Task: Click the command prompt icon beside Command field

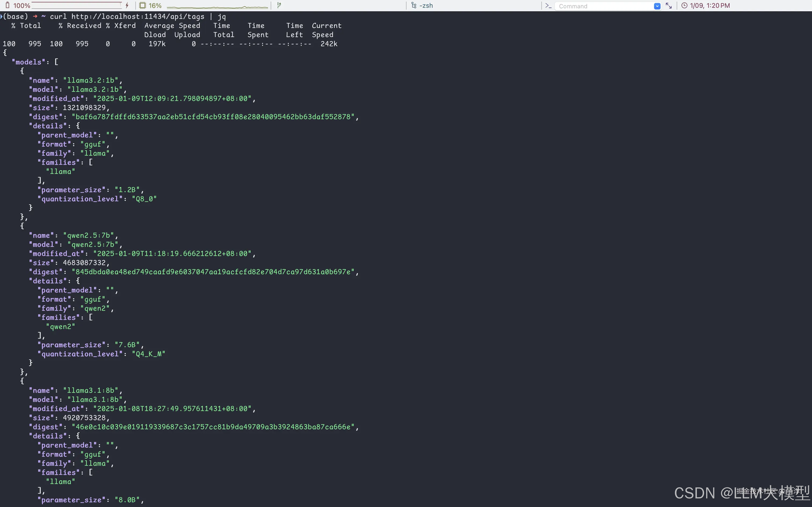Action: tap(548, 6)
